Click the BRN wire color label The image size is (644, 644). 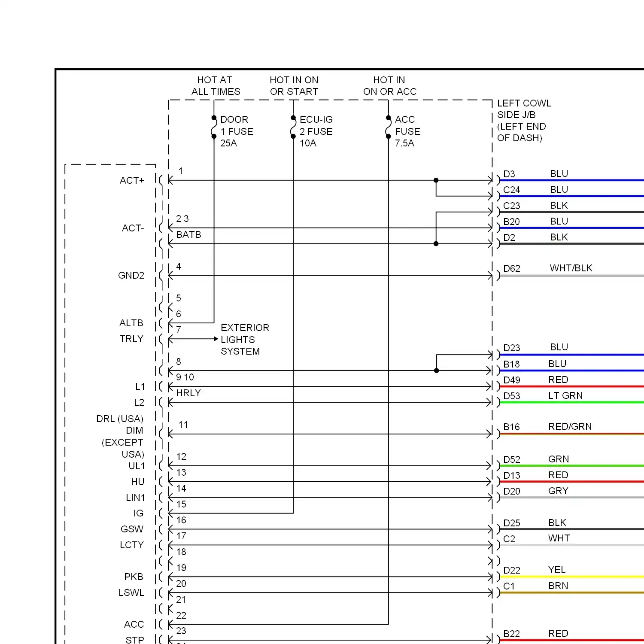558,586
